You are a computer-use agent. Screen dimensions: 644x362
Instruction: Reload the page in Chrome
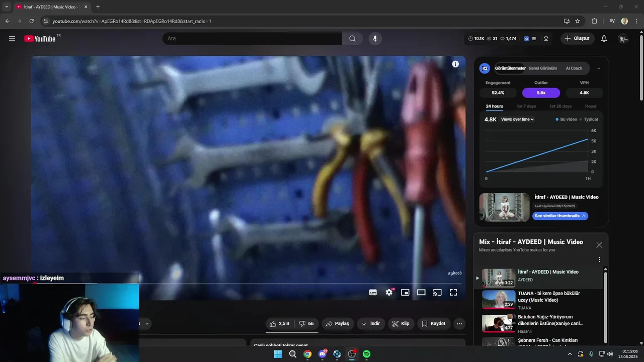tap(31, 21)
